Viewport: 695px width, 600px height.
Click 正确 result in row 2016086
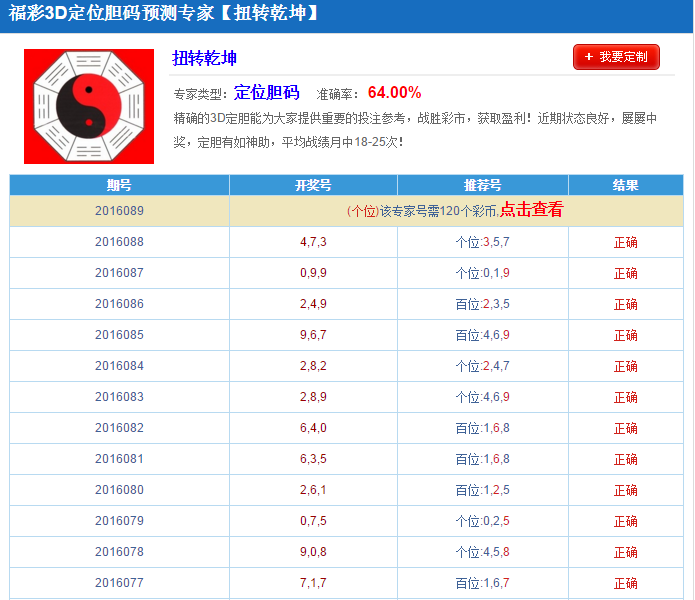click(625, 304)
